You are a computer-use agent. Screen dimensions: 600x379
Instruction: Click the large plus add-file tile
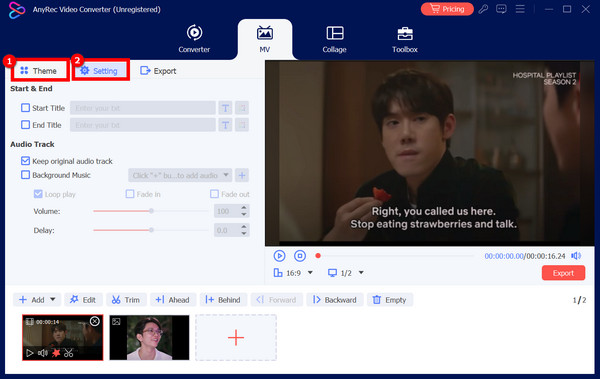[236, 338]
